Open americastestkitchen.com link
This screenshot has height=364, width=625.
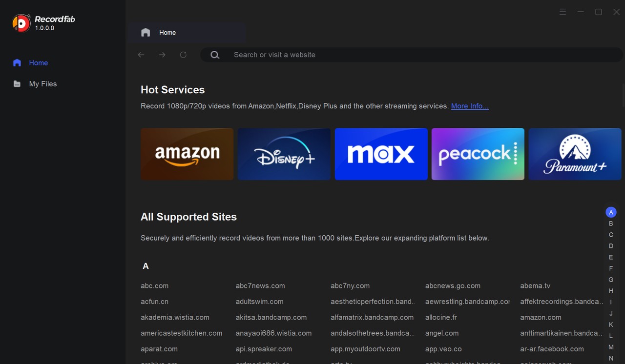coord(181,333)
